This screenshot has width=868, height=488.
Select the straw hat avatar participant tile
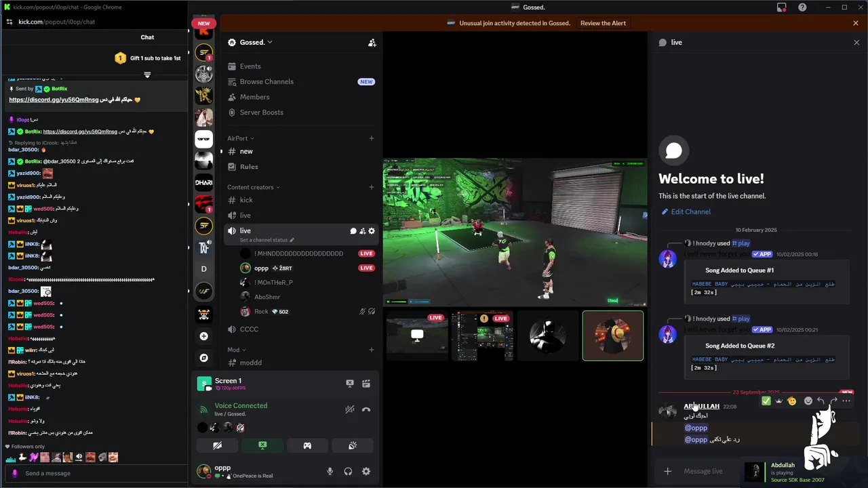click(x=613, y=335)
